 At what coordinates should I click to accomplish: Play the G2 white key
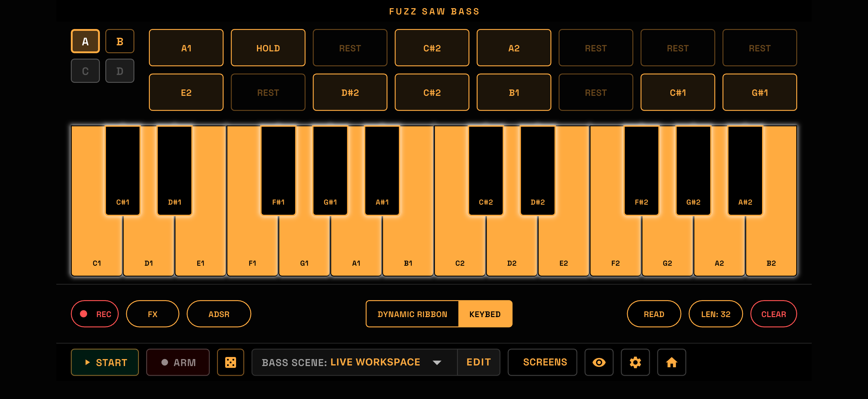[x=668, y=245]
